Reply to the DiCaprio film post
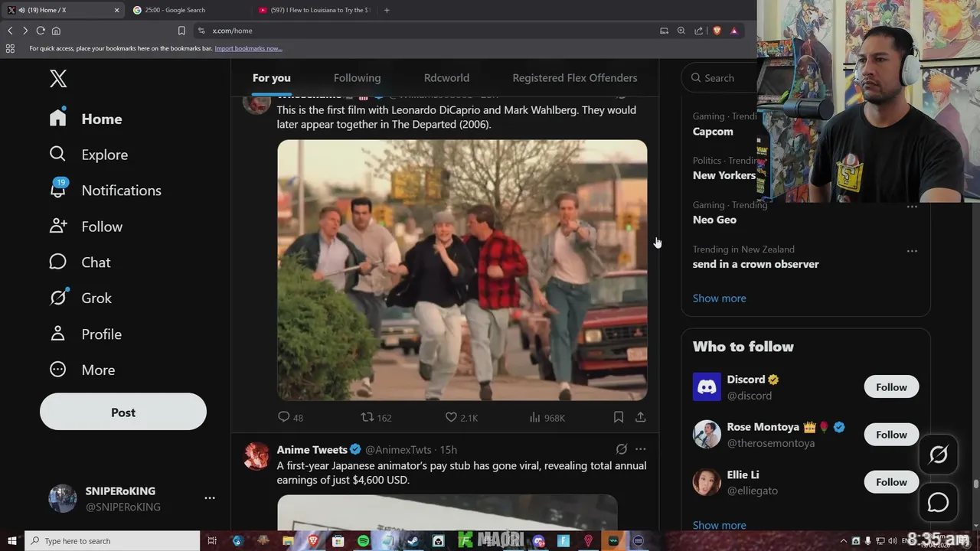 coord(290,417)
